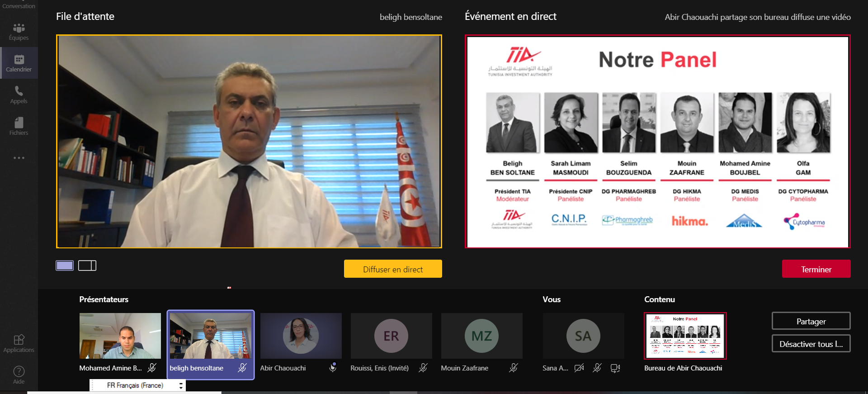Toggle your microphone icon next to Sana A...
This screenshot has width=868, height=394.
[x=597, y=368]
